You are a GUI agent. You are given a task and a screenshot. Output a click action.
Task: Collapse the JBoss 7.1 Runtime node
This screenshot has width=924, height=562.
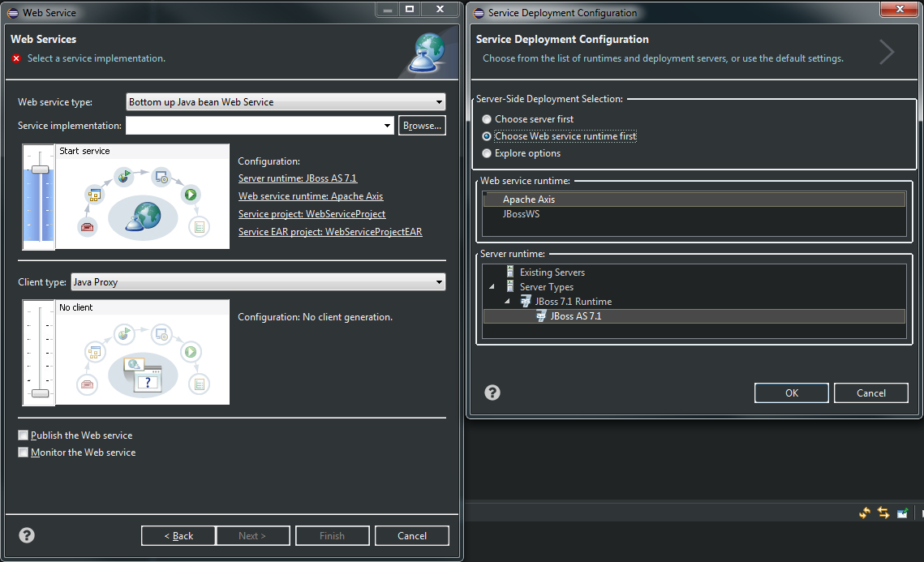(507, 302)
